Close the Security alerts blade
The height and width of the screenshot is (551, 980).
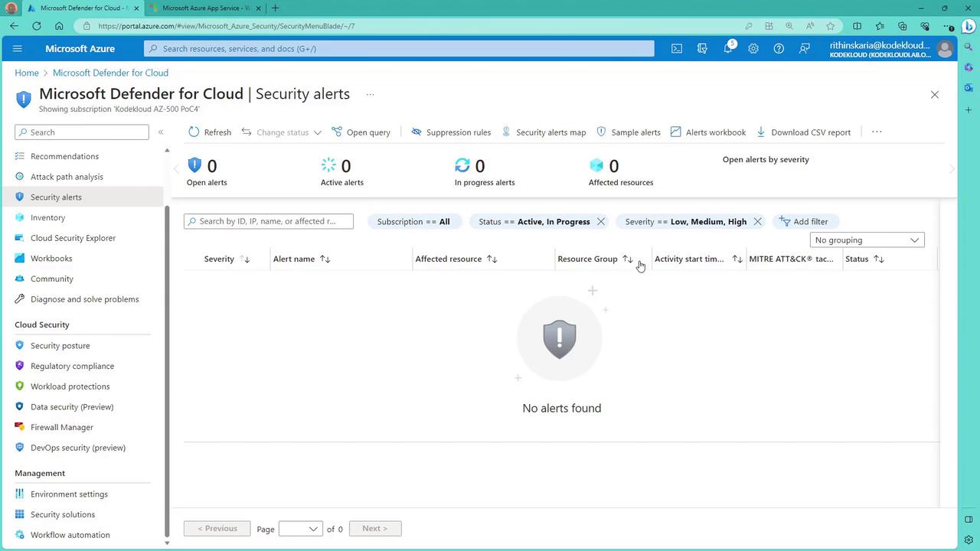(x=934, y=94)
